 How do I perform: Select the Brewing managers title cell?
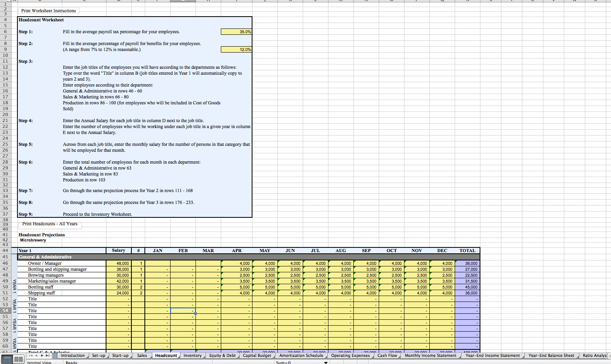point(62,275)
